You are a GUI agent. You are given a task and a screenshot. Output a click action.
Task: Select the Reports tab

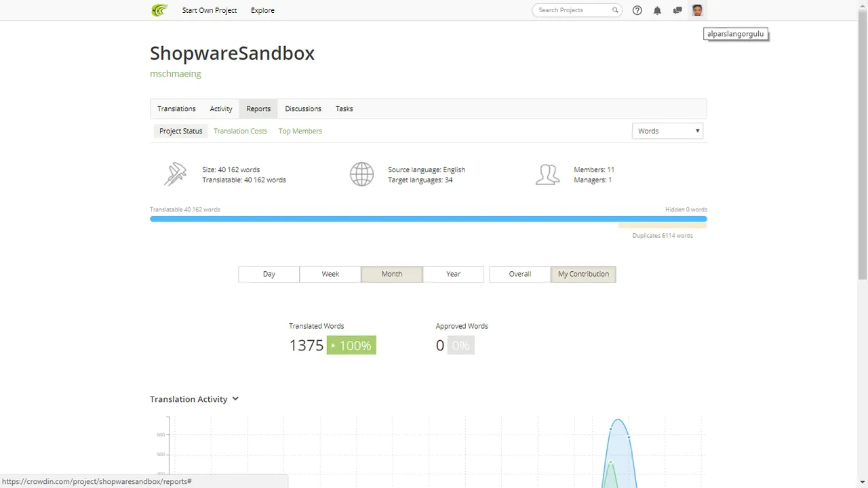(x=258, y=108)
